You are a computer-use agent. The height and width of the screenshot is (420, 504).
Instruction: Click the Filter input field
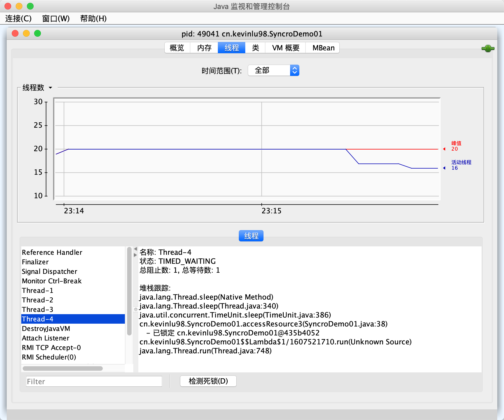[94, 381]
